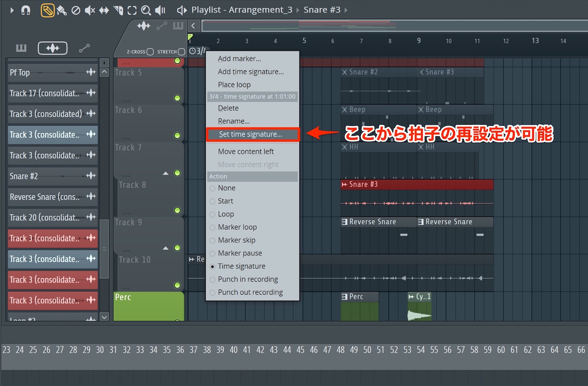Select Reverse Snare (cons.. picker item
The height and width of the screenshot is (386, 588).
coord(53,197)
